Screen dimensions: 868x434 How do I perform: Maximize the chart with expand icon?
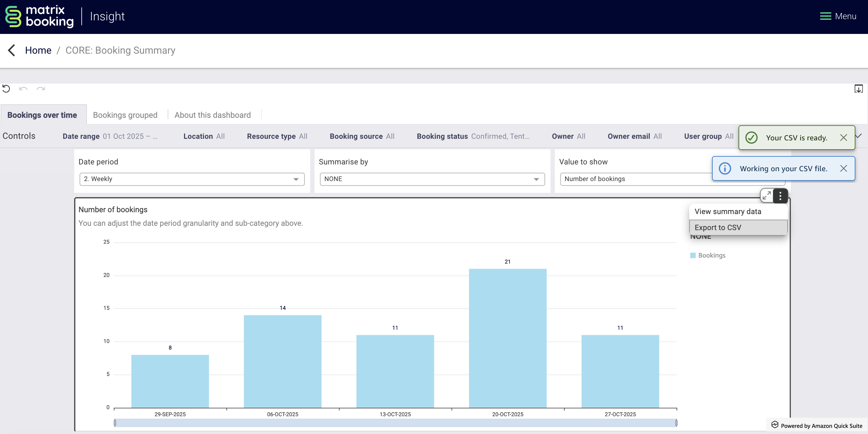point(767,196)
